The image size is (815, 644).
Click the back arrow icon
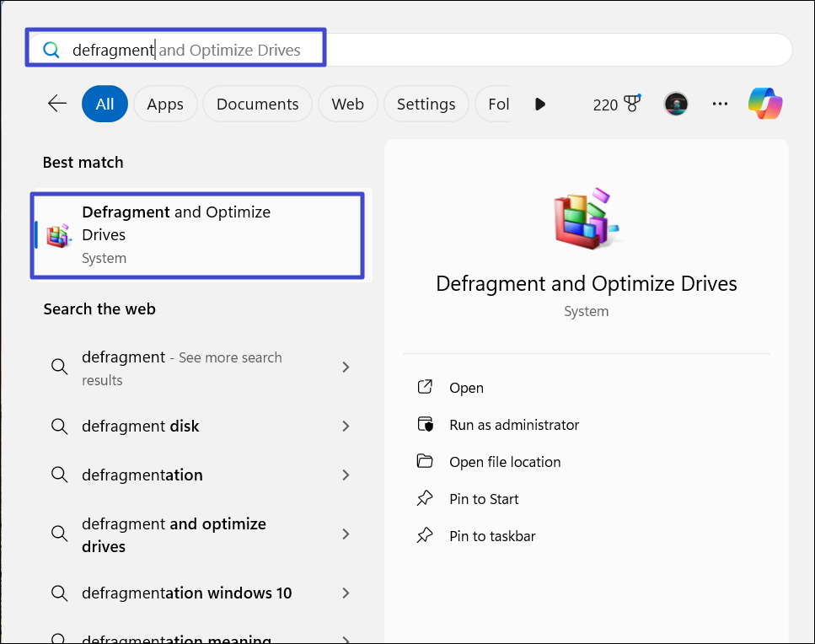click(x=57, y=104)
